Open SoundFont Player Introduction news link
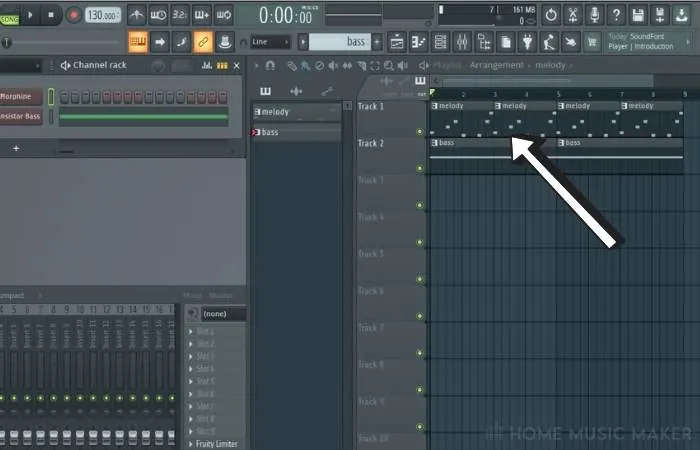The height and width of the screenshot is (450, 700). (x=641, y=42)
